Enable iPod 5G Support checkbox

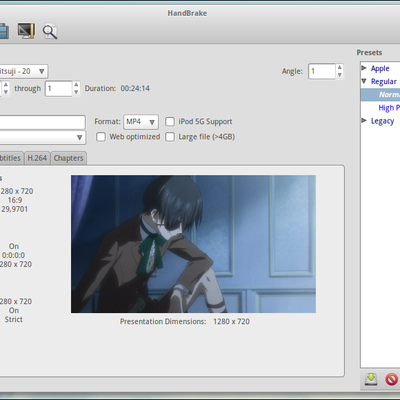pyautogui.click(x=170, y=122)
